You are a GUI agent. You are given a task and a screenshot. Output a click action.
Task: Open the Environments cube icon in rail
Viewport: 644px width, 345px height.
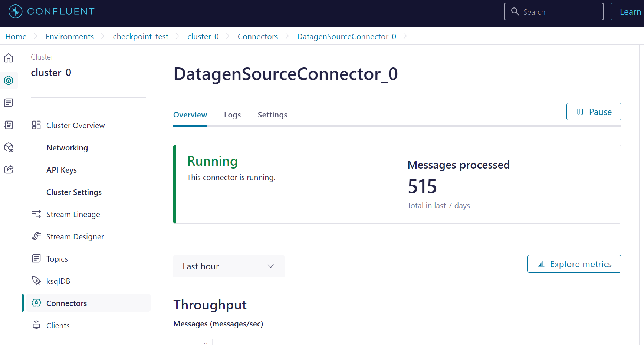coord(9,80)
